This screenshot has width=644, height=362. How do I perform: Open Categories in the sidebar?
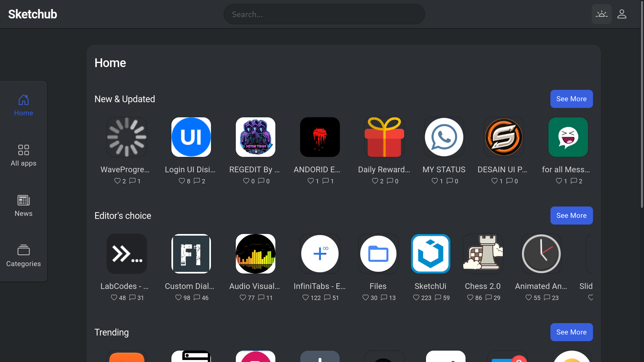click(23, 256)
